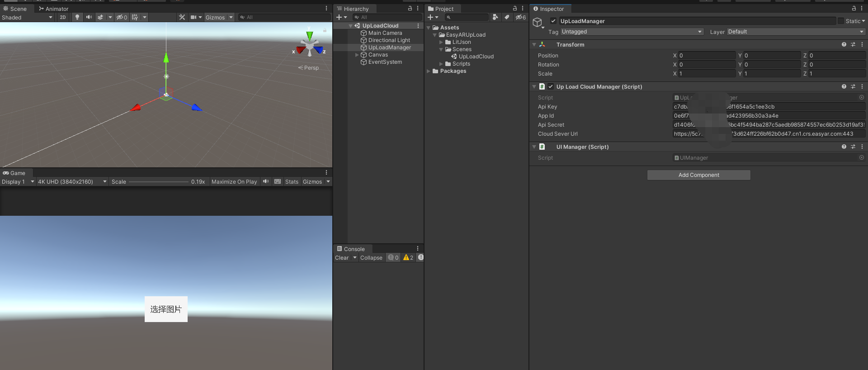Toggle Collapse in Console
The height and width of the screenshot is (370, 868).
tap(371, 257)
